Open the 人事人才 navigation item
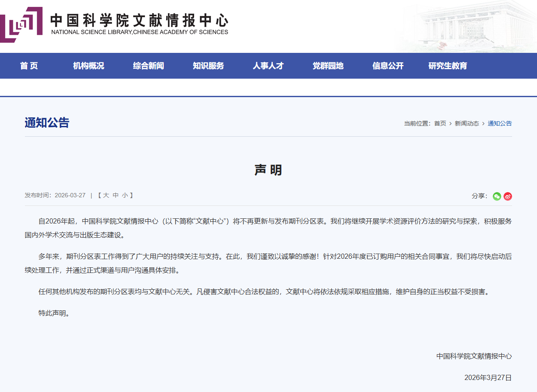The width and height of the screenshot is (537, 392). pos(268,66)
